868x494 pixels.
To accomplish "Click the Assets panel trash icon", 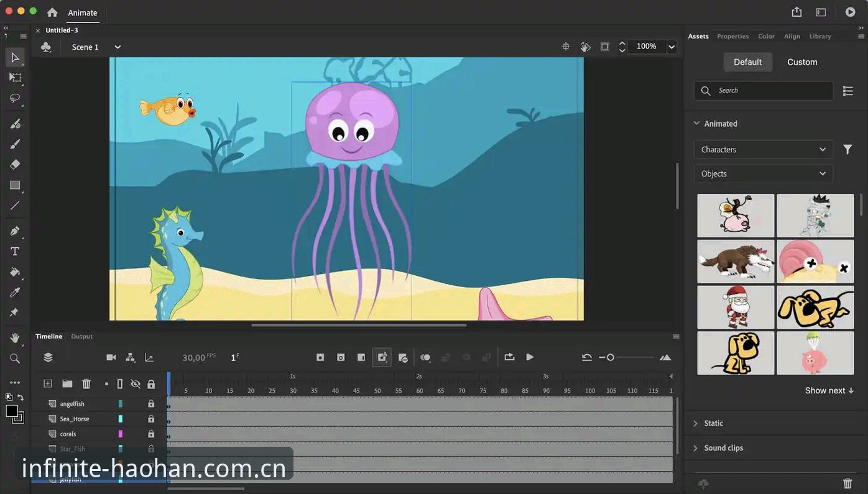I will [847, 483].
